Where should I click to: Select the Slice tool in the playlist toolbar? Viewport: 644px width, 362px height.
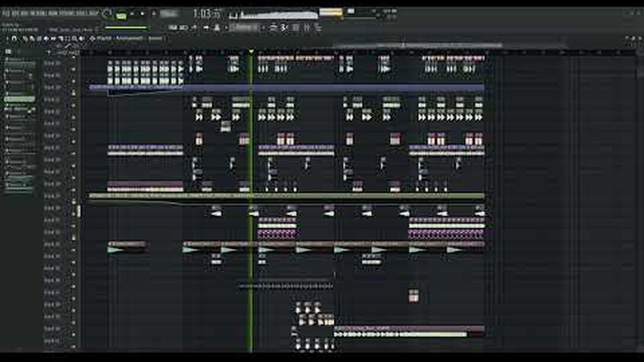[60, 38]
